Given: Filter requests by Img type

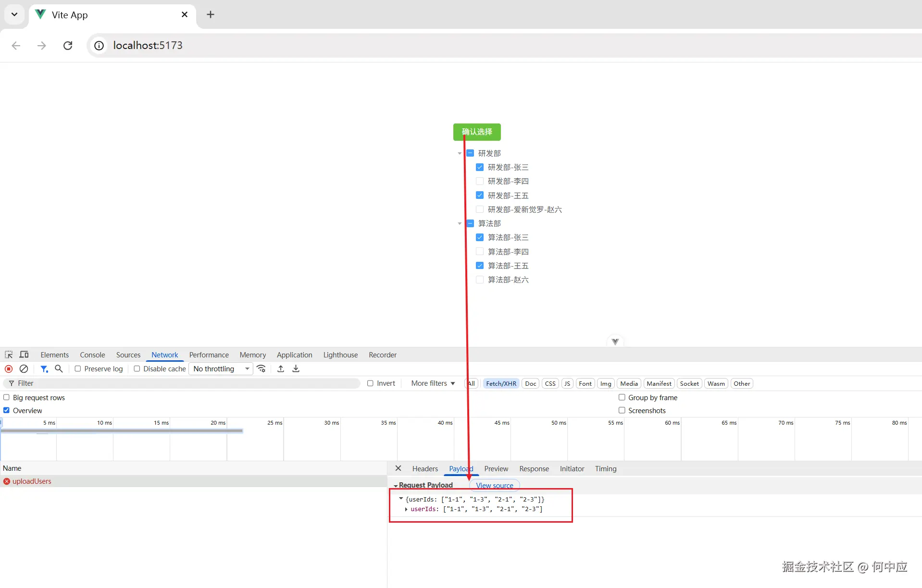Looking at the screenshot, I should [606, 383].
